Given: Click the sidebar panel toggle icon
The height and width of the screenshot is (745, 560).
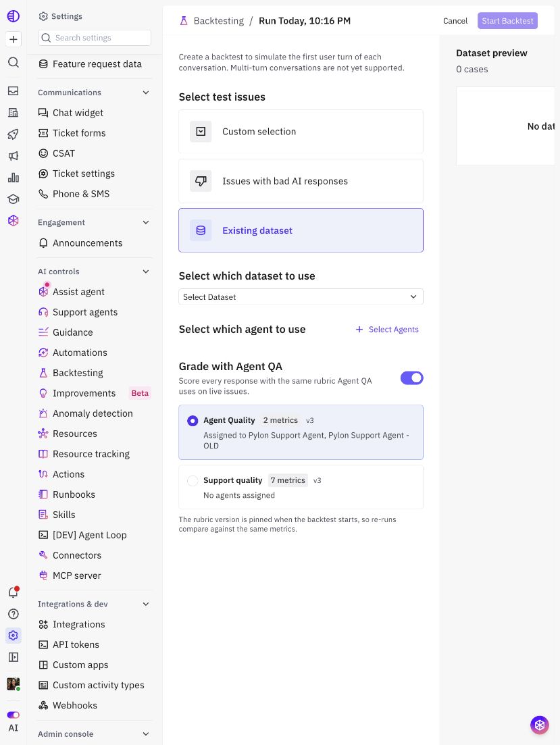Looking at the screenshot, I should (14, 657).
